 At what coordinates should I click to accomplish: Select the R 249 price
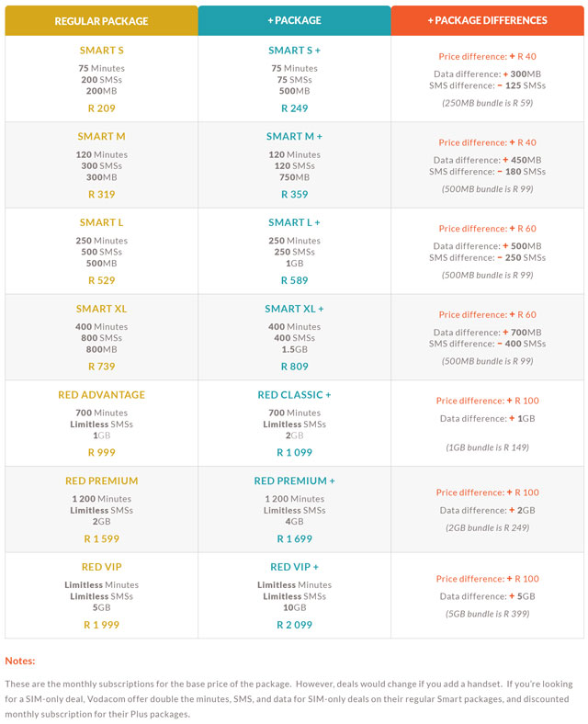pos(294,108)
